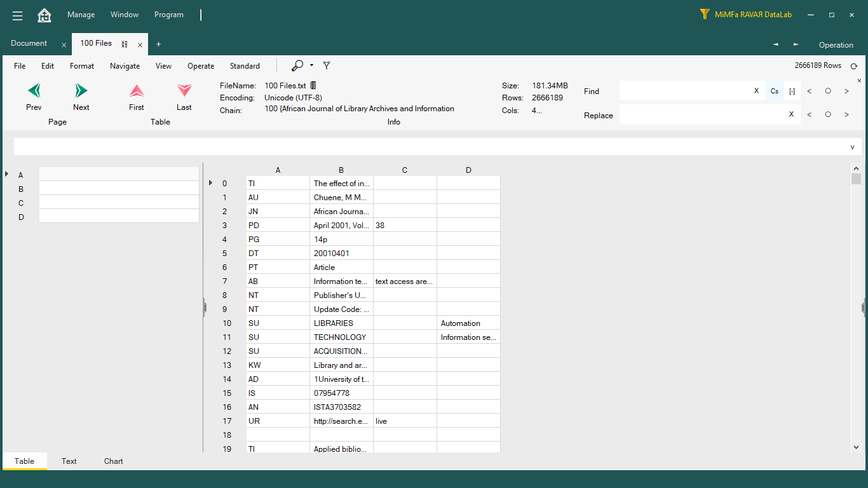Open the Operate menu
The height and width of the screenshot is (488, 868).
coord(201,66)
